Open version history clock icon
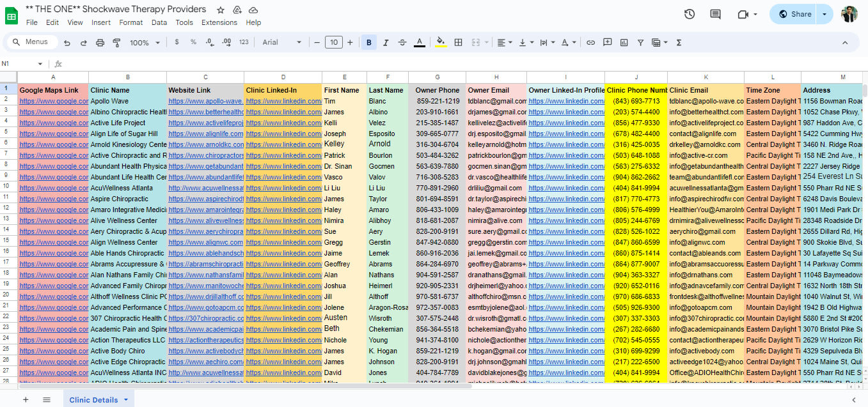The image size is (868, 407). (689, 14)
